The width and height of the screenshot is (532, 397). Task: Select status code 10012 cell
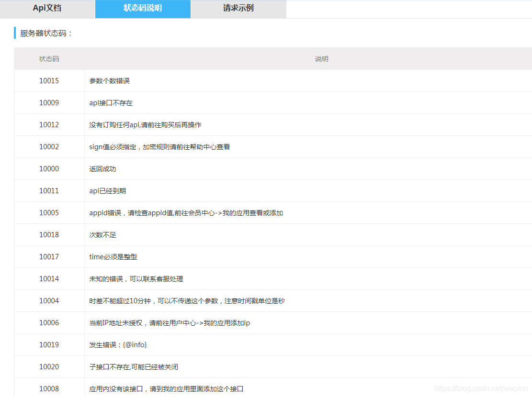coord(49,125)
